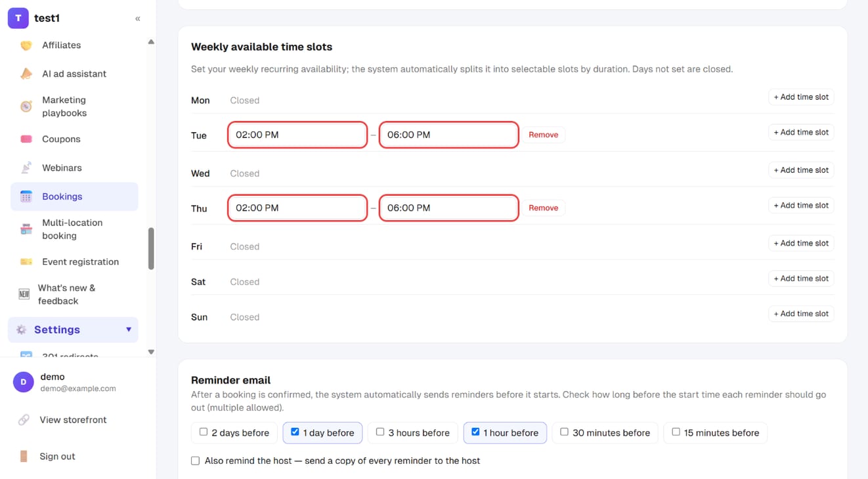Select Event registration in the sidebar
The height and width of the screenshot is (479, 868).
click(x=74, y=262)
